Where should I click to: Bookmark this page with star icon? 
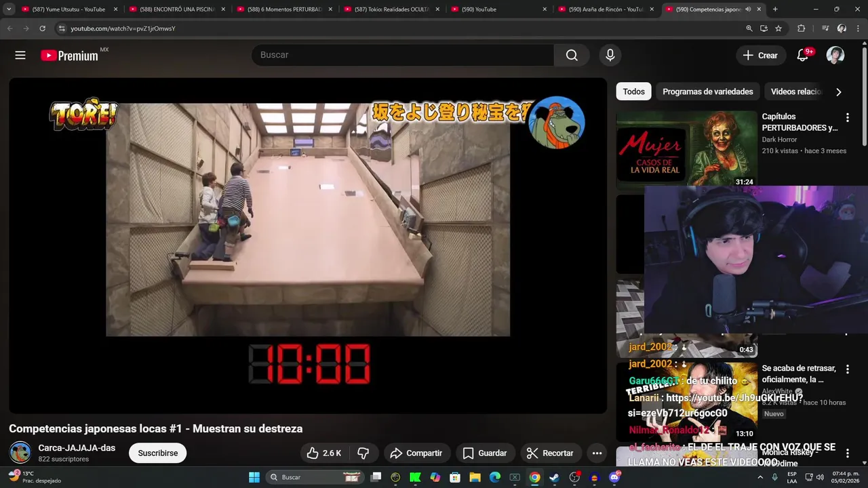click(778, 28)
